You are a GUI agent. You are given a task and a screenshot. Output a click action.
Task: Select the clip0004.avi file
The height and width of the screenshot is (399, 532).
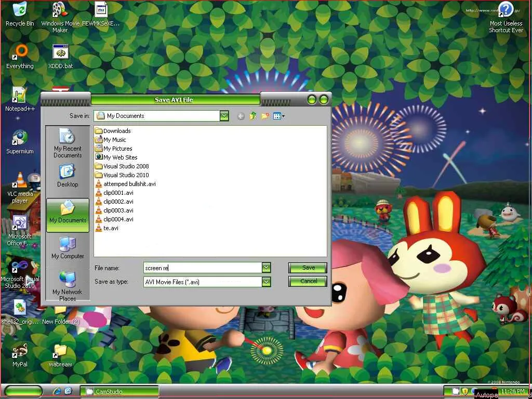(114, 219)
